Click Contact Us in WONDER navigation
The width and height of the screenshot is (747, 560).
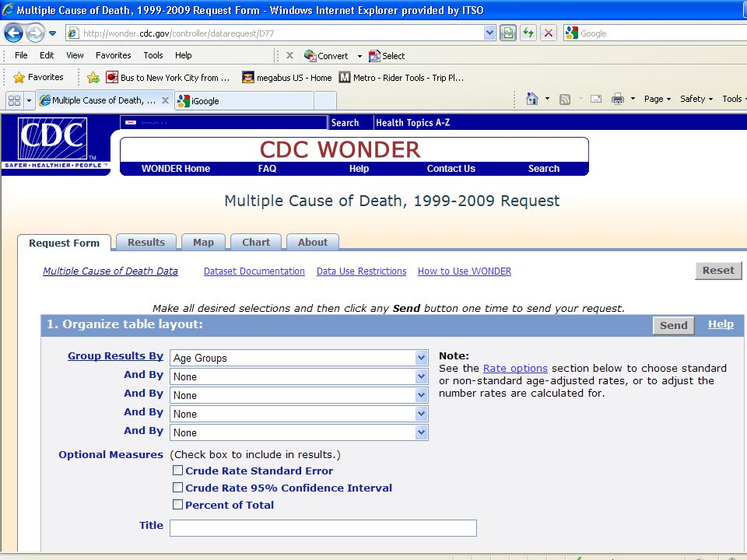pos(451,169)
